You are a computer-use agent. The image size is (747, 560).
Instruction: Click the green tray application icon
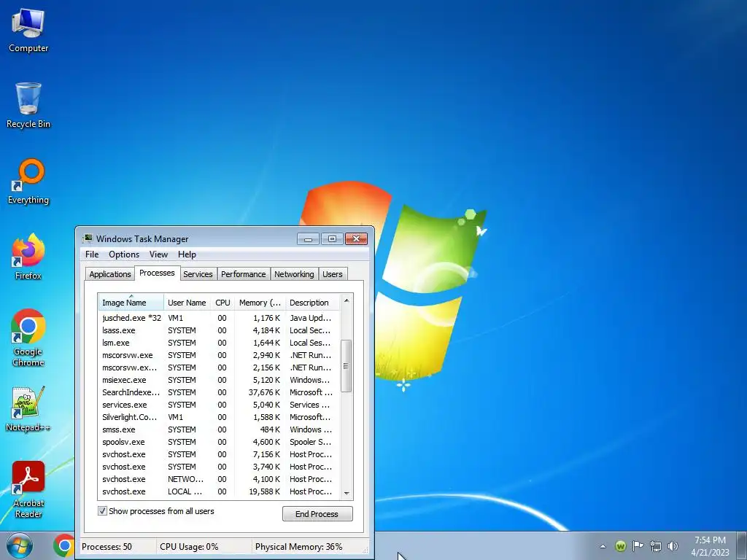pos(620,546)
